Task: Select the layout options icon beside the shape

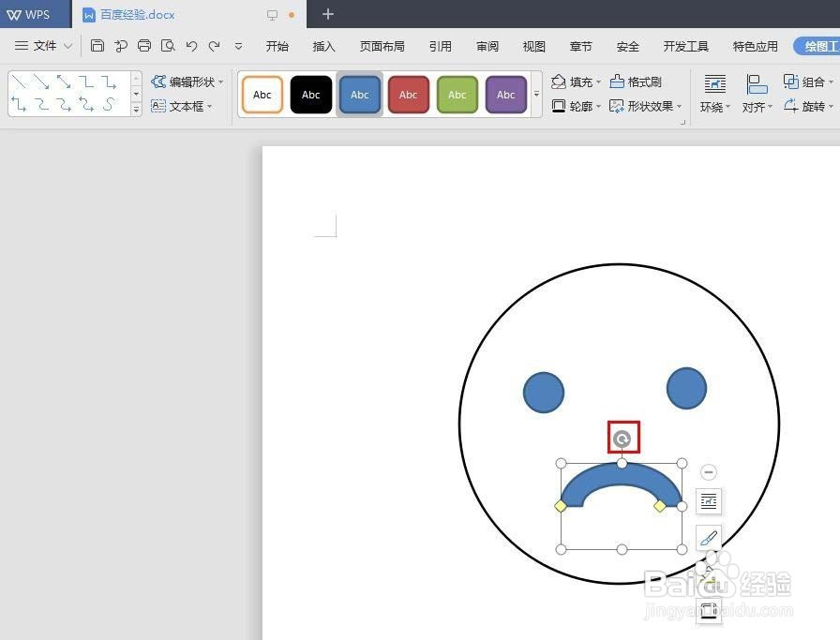Action: 709,502
